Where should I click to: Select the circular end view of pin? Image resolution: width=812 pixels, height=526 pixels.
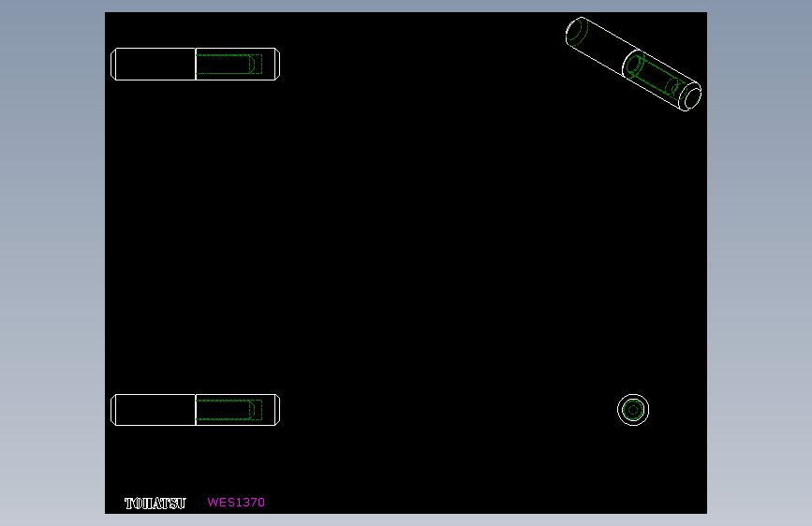[x=633, y=410]
